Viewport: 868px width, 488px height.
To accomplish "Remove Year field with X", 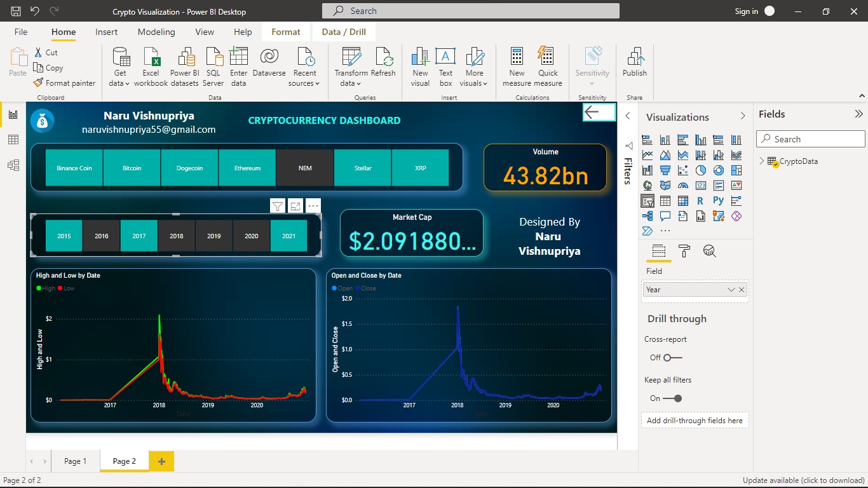I will (x=742, y=290).
